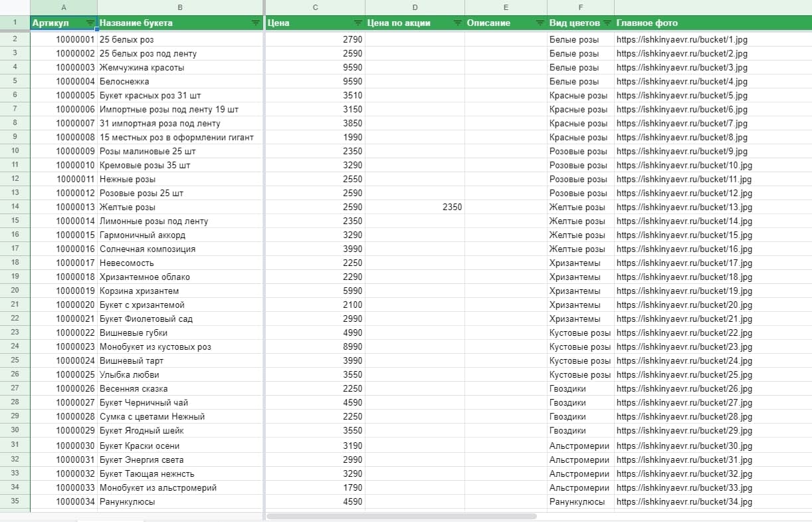Viewport: 812px width, 522px height.
Task: Open photo link bucket/30.jpg
Action: pos(684,446)
